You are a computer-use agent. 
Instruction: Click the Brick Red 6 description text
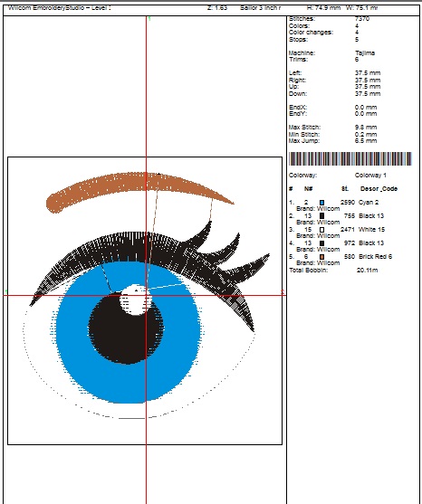point(375,256)
